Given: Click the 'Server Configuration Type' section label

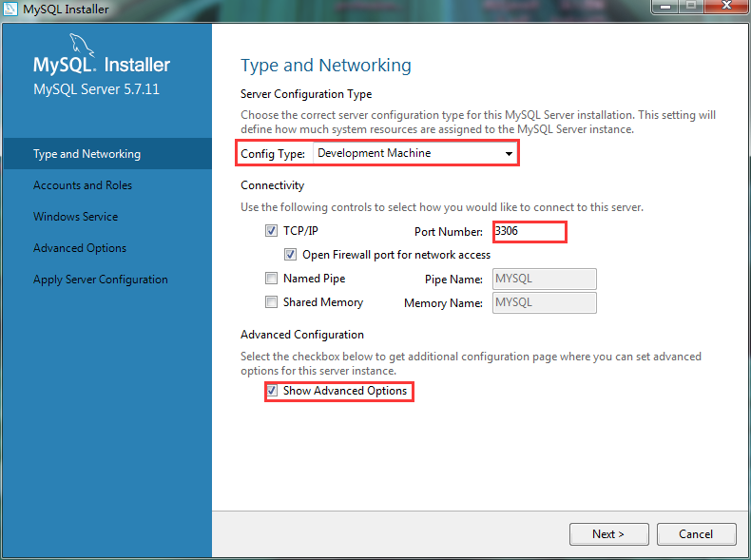Looking at the screenshot, I should coord(306,94).
